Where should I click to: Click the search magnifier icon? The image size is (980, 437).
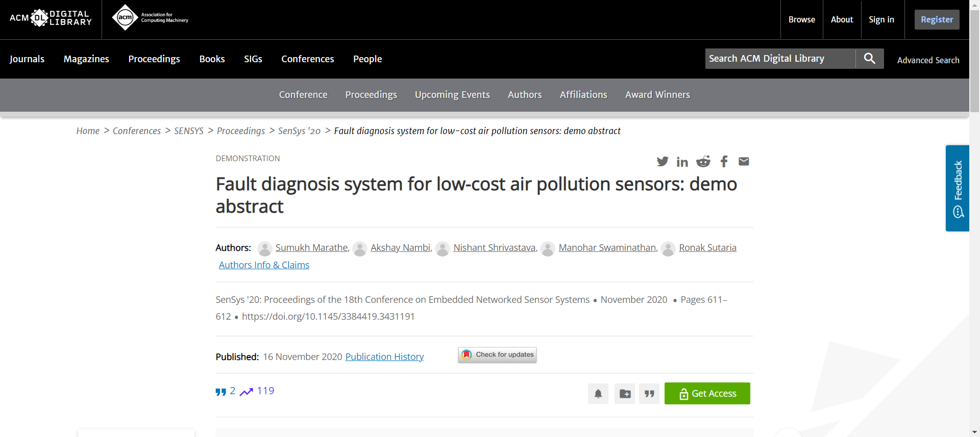pyautogui.click(x=869, y=59)
